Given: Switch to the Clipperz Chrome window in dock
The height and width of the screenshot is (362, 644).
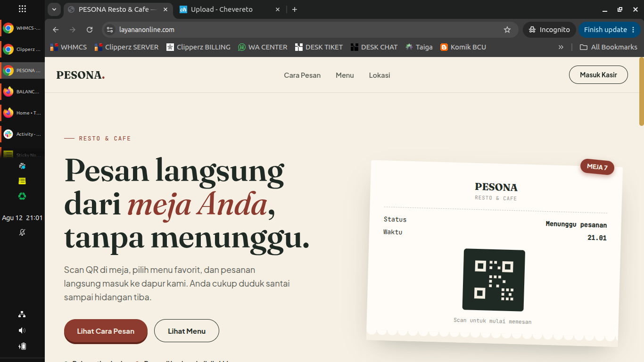Looking at the screenshot, I should [22, 49].
